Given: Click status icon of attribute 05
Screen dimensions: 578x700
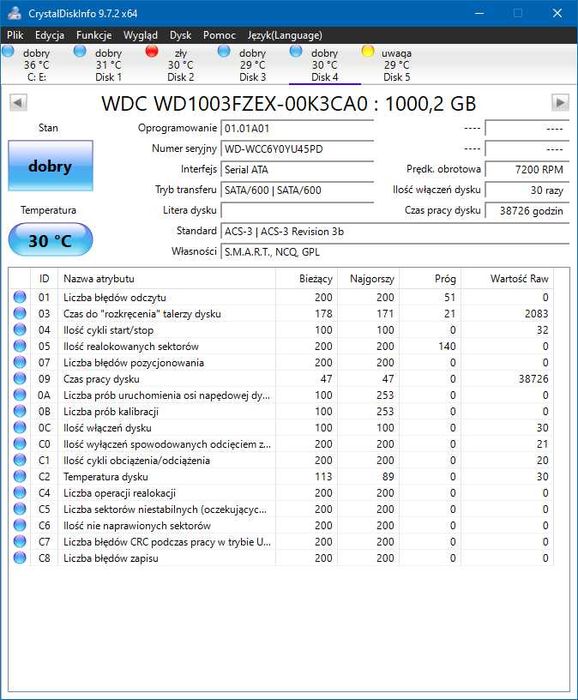Looking at the screenshot, I should 20,346.
